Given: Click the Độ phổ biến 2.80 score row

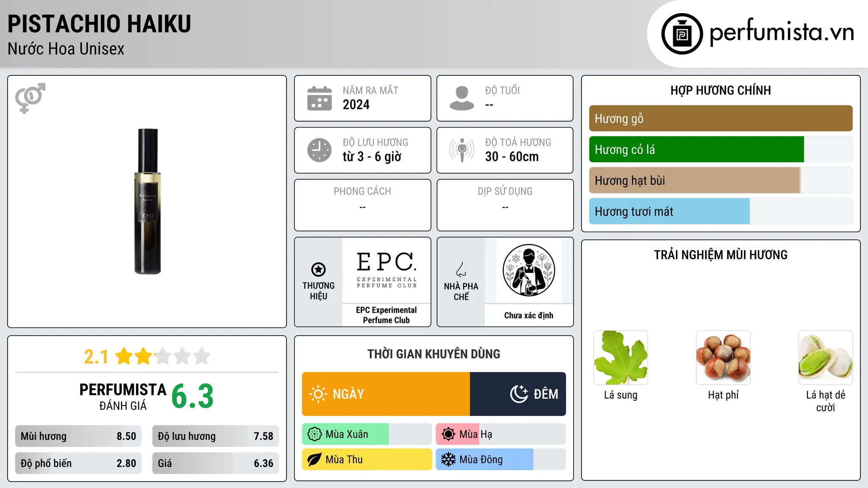Looking at the screenshot, I should pyautogui.click(x=78, y=463).
